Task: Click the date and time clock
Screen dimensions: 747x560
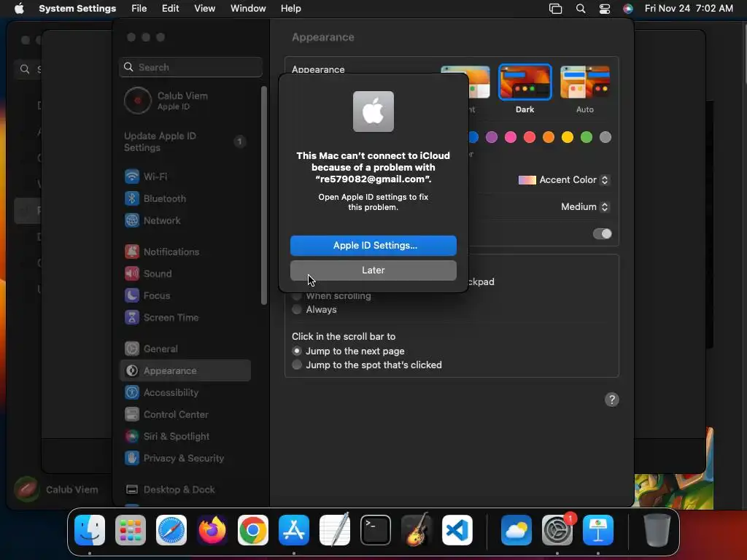Action: coord(689,9)
